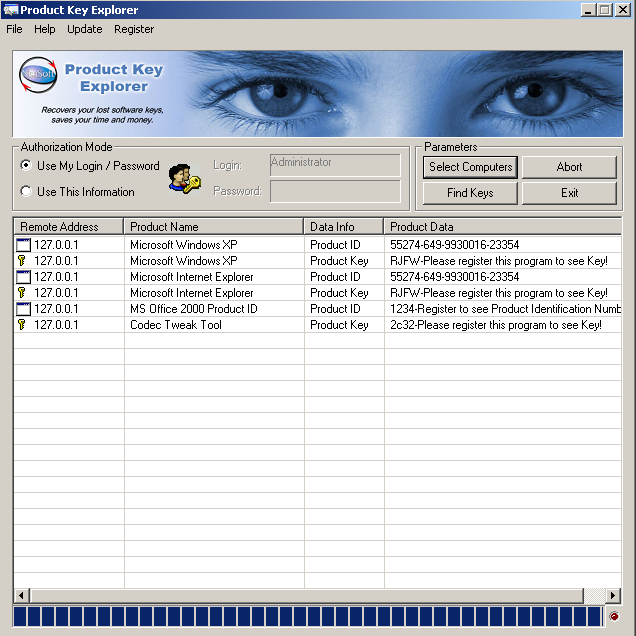Click the Exit button
Viewport: 636px width, 636px height.
pyautogui.click(x=569, y=193)
